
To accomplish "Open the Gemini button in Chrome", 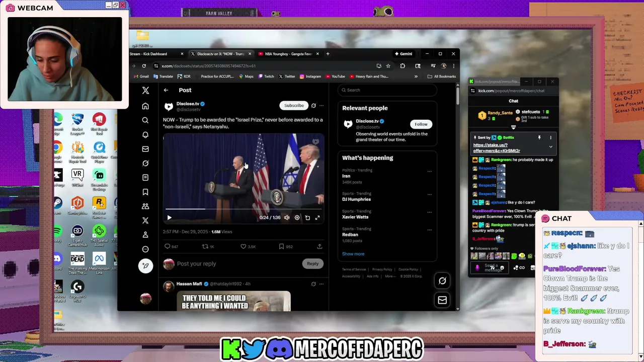I will [403, 54].
